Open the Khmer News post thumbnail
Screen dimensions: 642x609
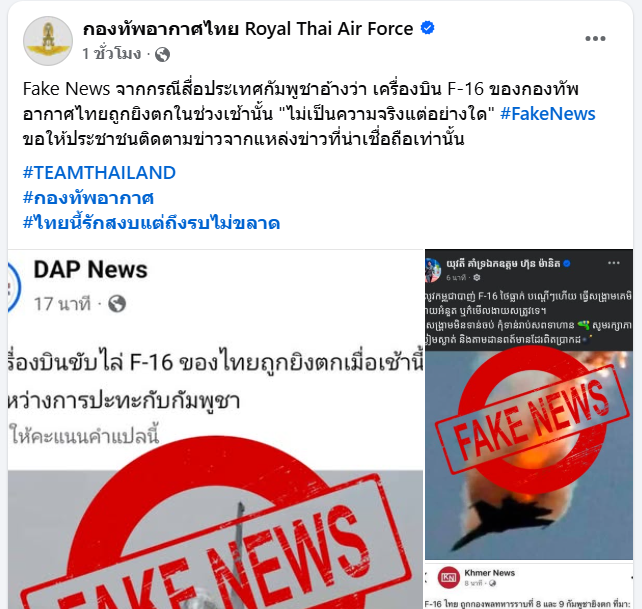coord(529,586)
